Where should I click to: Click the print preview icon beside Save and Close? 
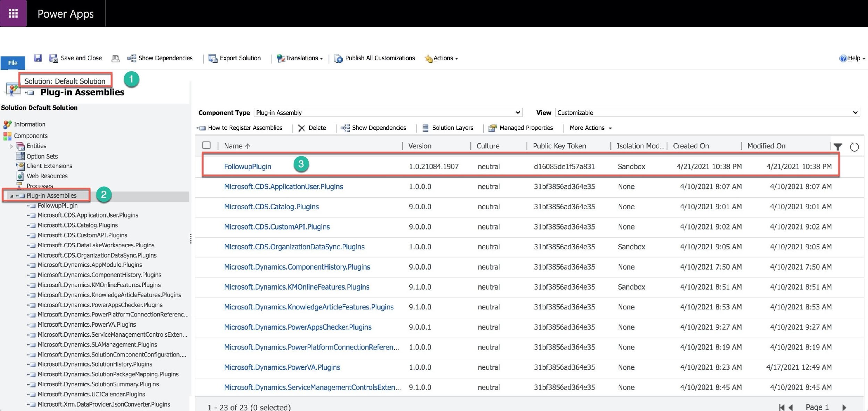pyautogui.click(x=115, y=58)
